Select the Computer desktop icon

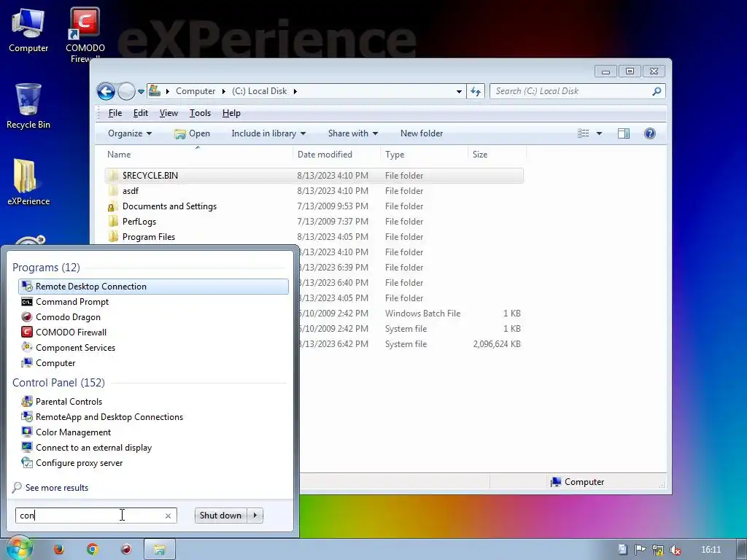click(x=28, y=30)
